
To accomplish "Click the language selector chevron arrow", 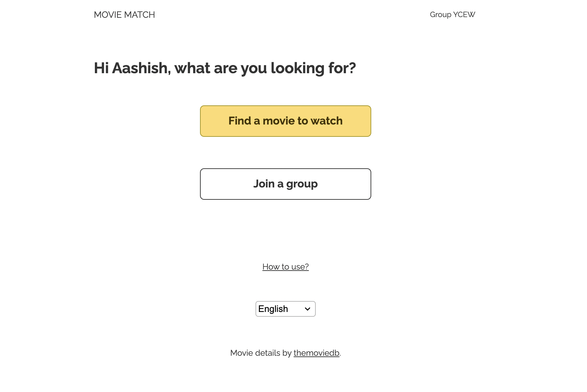I will point(307,309).
